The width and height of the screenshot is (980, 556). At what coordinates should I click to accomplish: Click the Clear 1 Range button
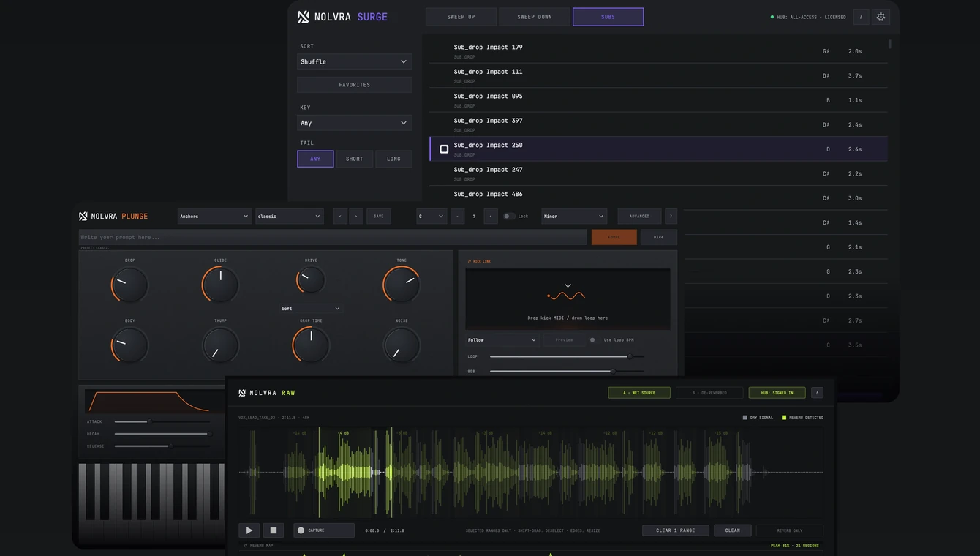pos(675,530)
